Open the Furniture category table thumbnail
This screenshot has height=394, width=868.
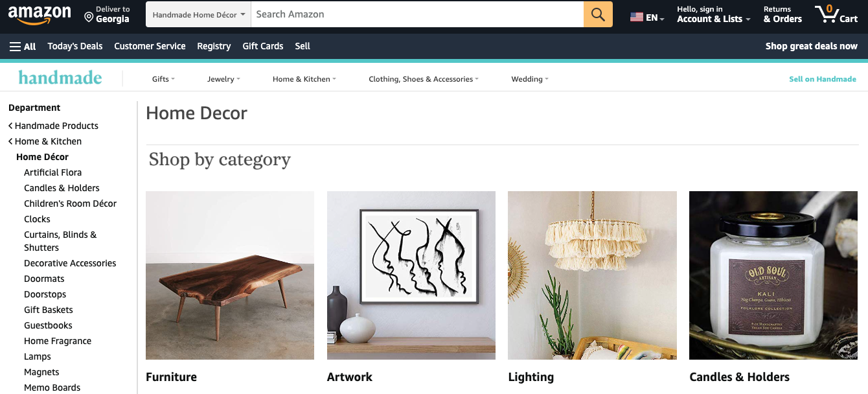coord(230,275)
